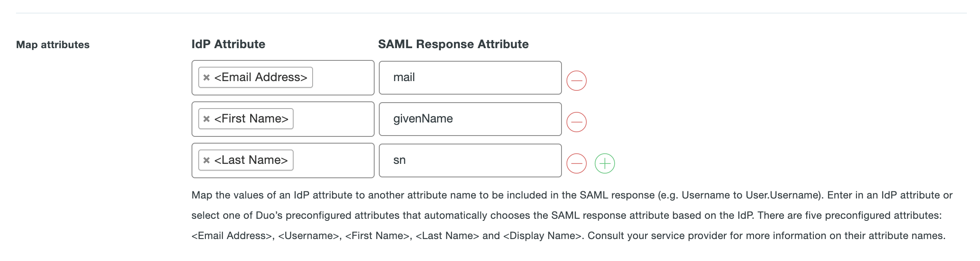Viewport: 980px width, 261px height.
Task: Remove the <Last Name> tag with its x
Action: (206, 160)
